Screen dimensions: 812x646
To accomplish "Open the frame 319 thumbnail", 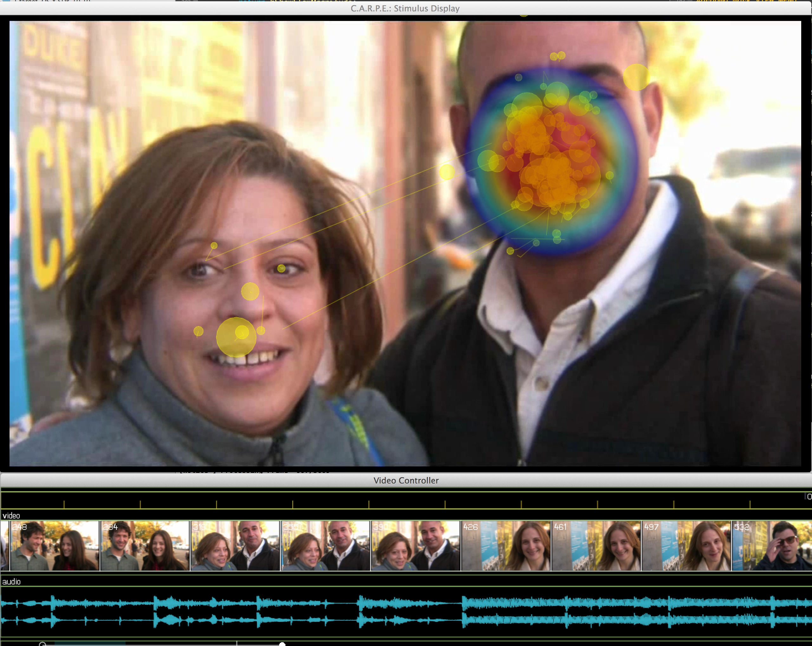I will [x=235, y=545].
